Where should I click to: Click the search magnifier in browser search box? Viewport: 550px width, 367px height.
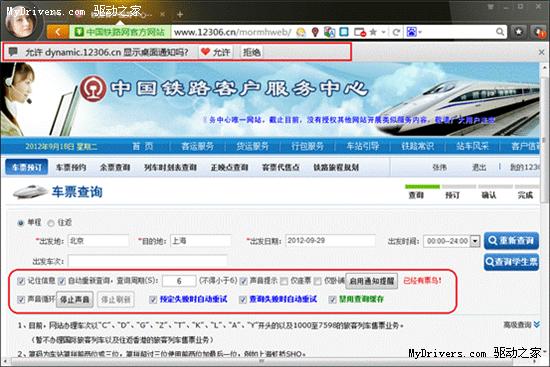500,32
